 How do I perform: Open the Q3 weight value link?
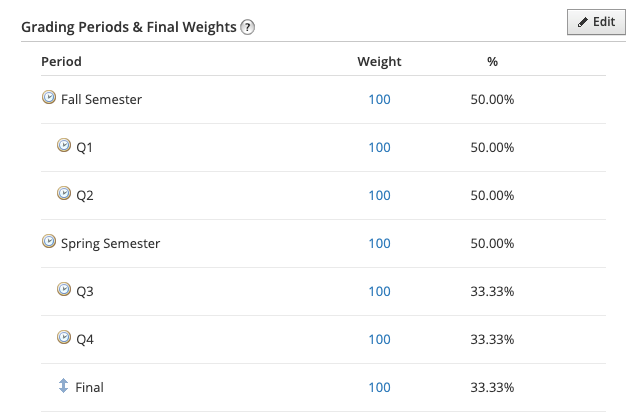click(x=379, y=291)
